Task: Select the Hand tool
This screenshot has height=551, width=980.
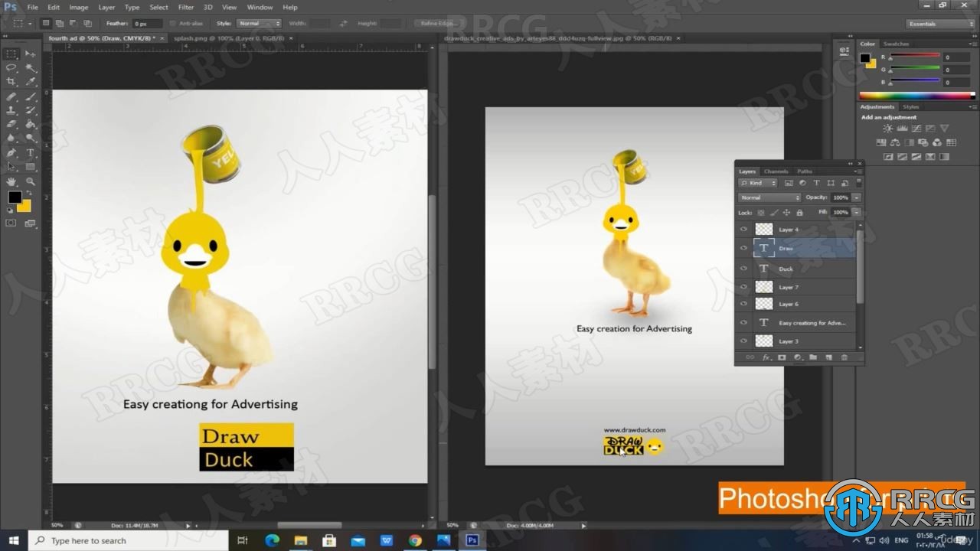Action: (x=11, y=181)
